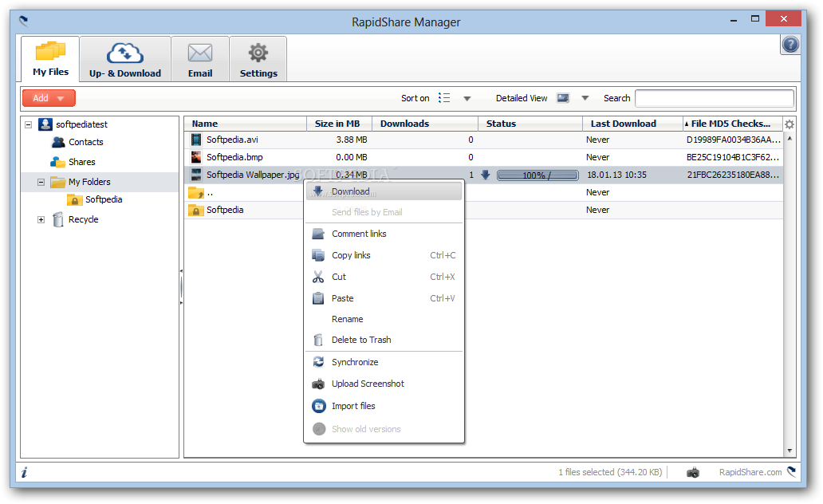Sort by Size in MB column header
The height and width of the screenshot is (504, 823).
339,124
